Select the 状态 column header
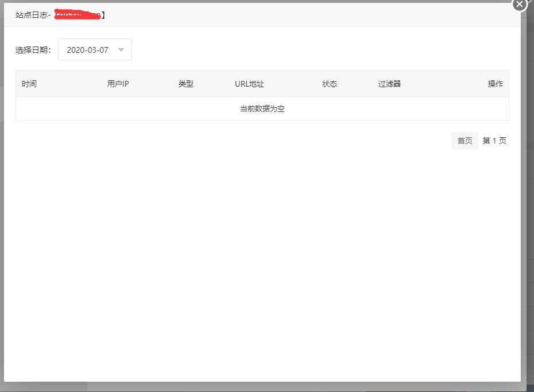This screenshot has height=392, width=534. coord(330,84)
